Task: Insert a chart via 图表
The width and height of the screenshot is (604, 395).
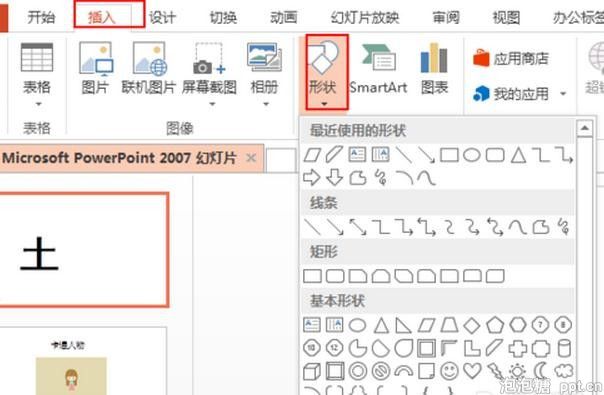Action: [x=434, y=69]
